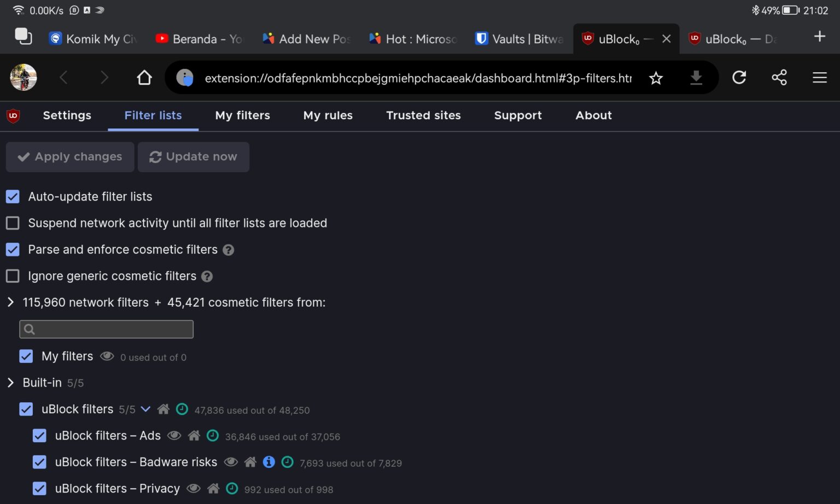Click the Update now button
Screen dimensions: 840x504
tap(194, 157)
